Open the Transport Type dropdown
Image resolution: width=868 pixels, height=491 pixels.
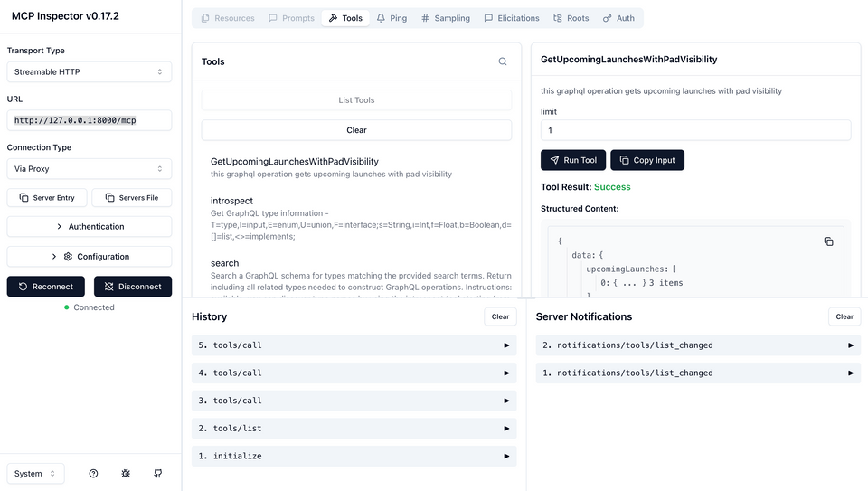point(89,71)
